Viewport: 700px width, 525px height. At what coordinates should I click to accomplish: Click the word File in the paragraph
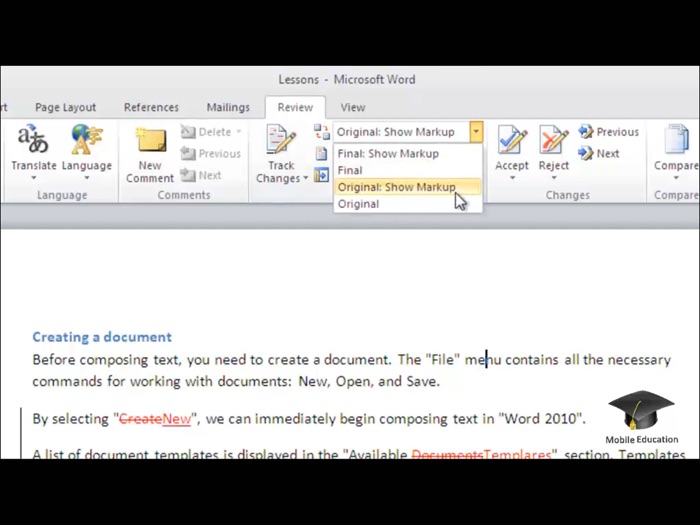(x=442, y=360)
